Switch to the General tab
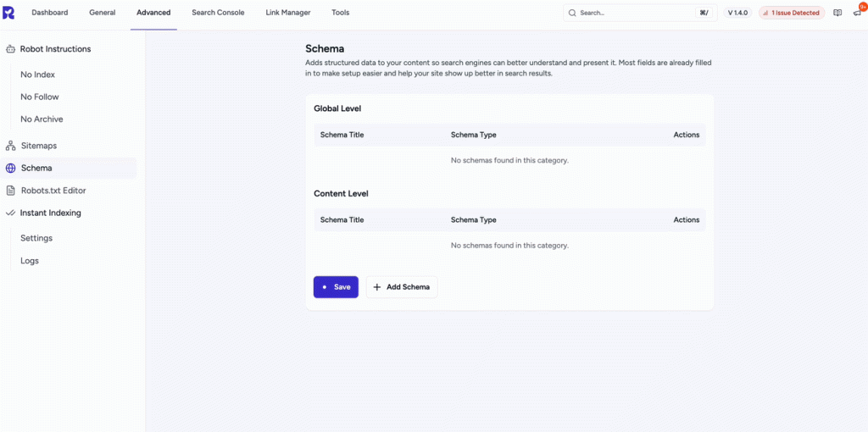868x432 pixels. click(103, 12)
